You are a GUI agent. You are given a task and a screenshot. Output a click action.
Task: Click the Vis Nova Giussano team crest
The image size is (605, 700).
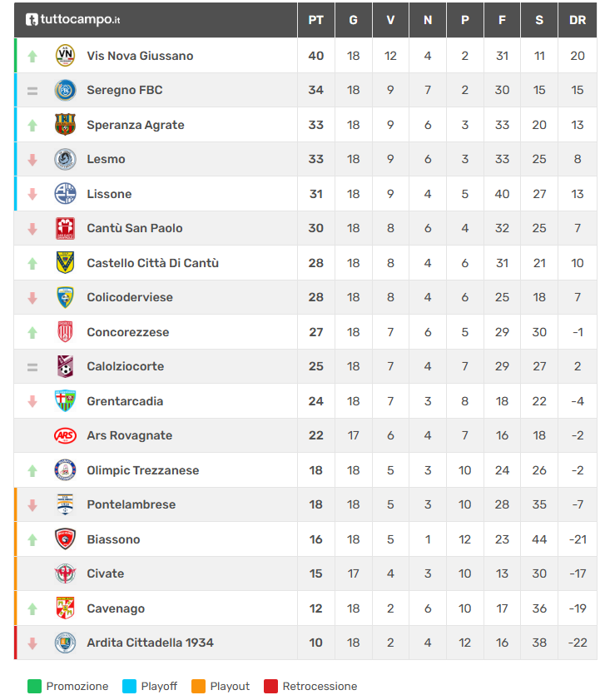coord(65,56)
